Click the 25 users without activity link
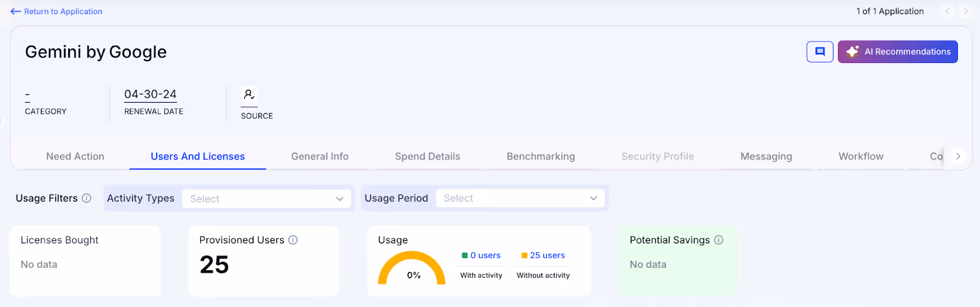 548,256
